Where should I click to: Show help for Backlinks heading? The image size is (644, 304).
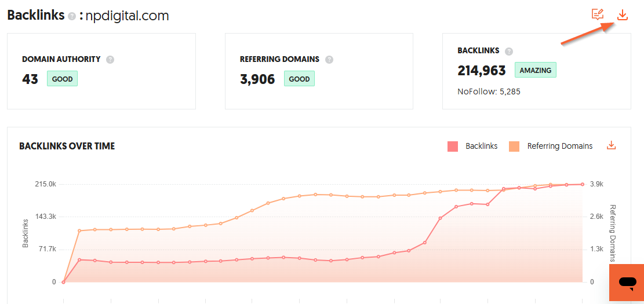click(x=72, y=16)
